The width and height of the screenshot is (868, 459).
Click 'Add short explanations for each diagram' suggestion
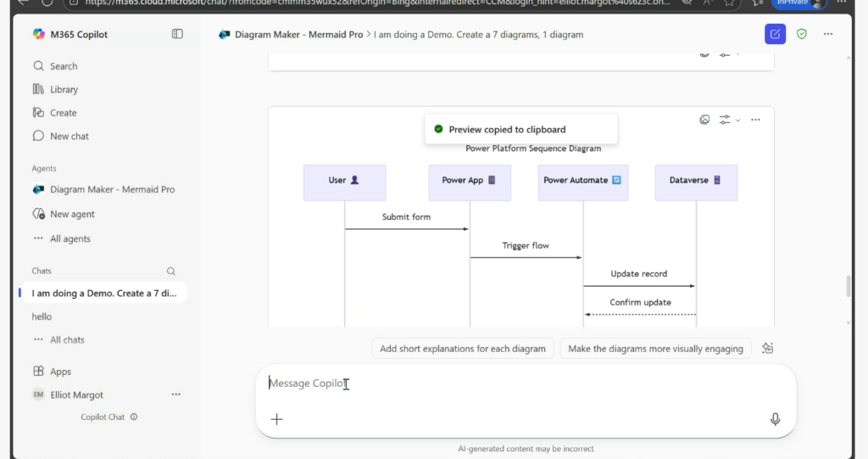pos(463,349)
